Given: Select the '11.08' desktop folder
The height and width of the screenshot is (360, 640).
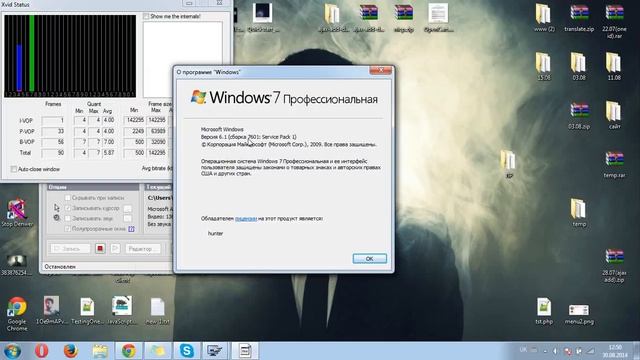Looking at the screenshot, I should [x=614, y=66].
